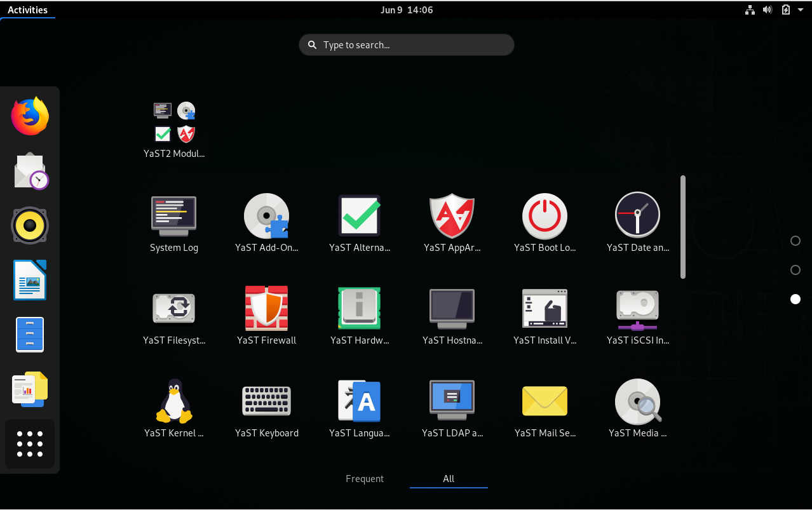Launch Firefox from the dock

coord(30,116)
